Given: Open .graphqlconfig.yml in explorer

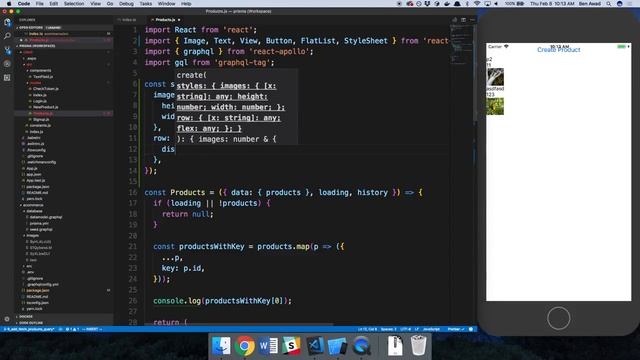Looking at the screenshot, I should tap(42, 284).
